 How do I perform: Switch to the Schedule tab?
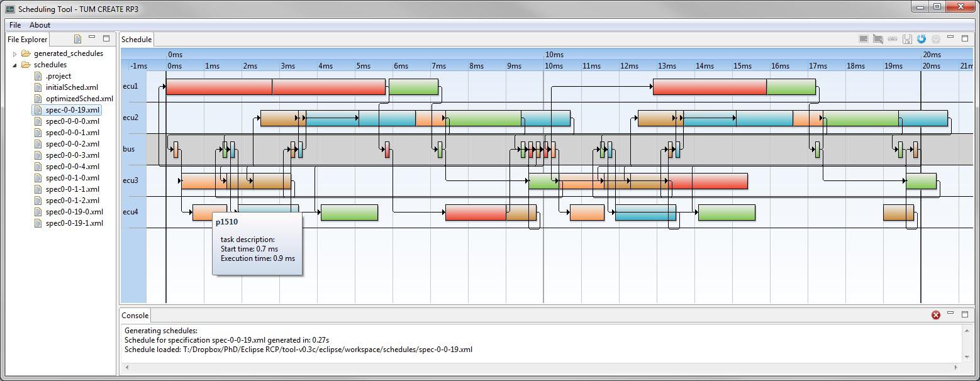coord(136,38)
